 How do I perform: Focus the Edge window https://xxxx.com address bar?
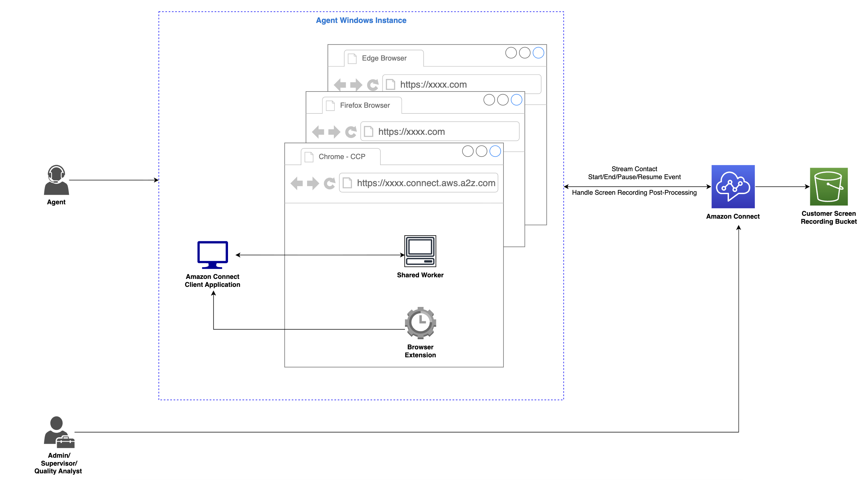462,84
